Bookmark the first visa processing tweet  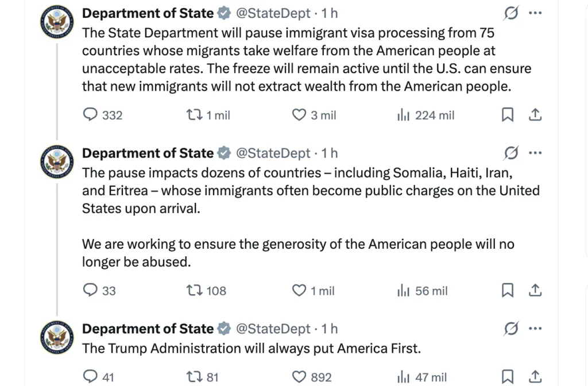click(x=508, y=115)
